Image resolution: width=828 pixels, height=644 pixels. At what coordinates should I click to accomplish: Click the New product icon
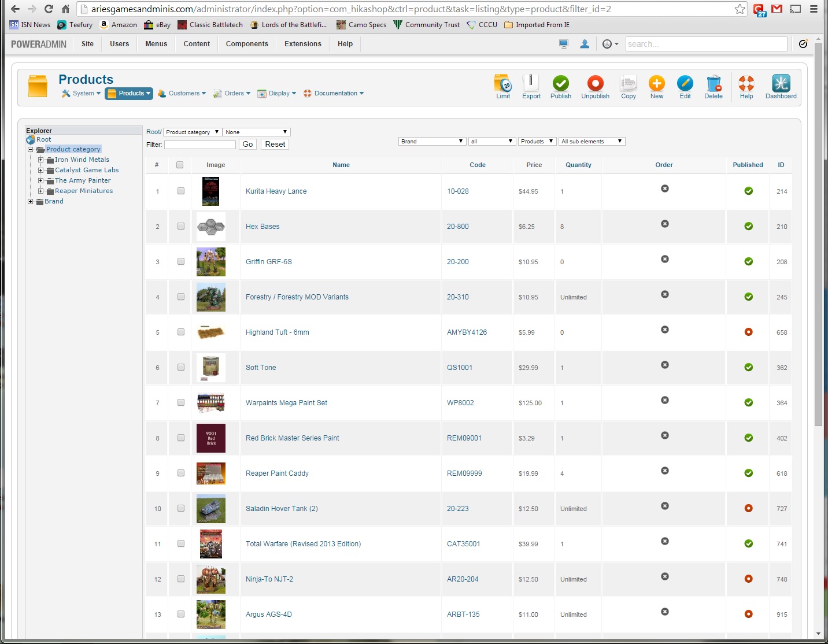tap(656, 84)
